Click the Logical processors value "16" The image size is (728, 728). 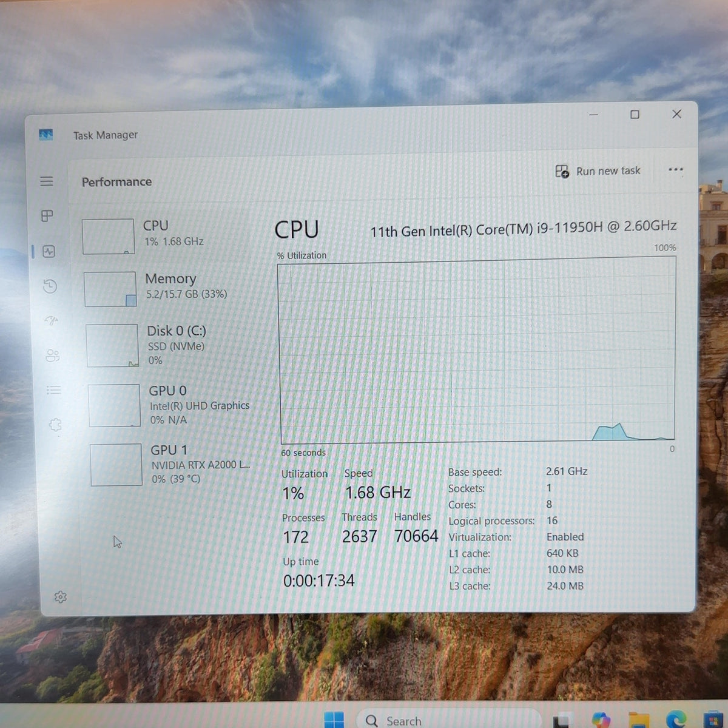tap(552, 521)
